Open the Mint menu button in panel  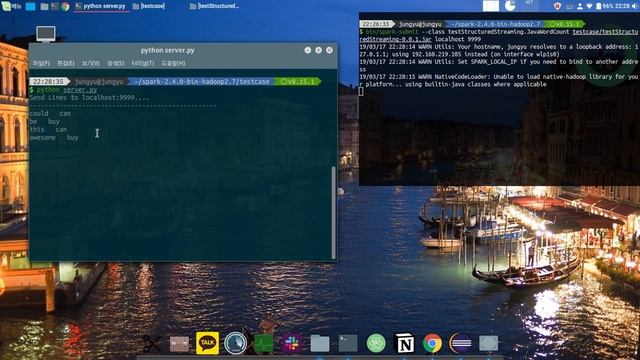tap(11, 6)
